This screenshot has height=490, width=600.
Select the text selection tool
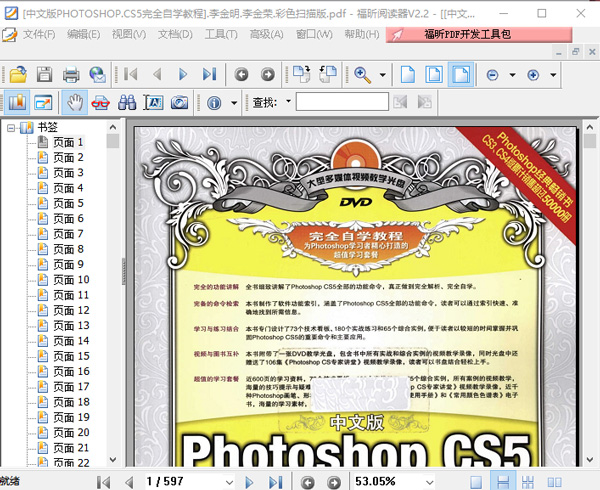[153, 103]
